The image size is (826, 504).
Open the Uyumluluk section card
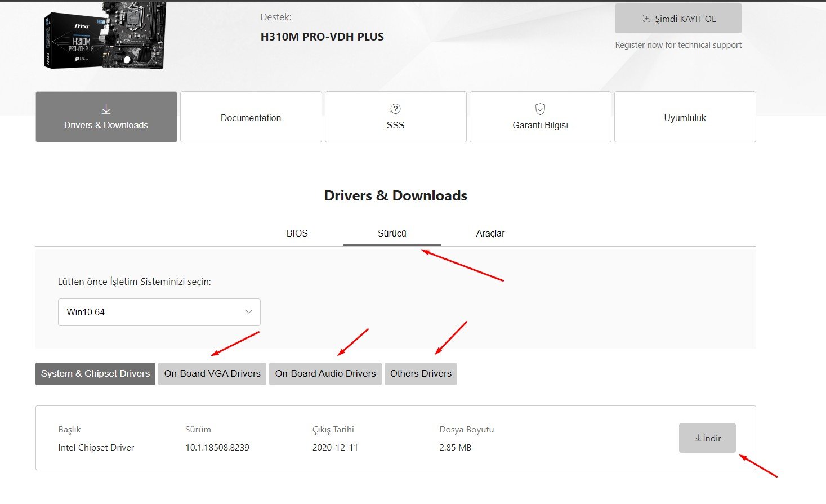coord(685,117)
